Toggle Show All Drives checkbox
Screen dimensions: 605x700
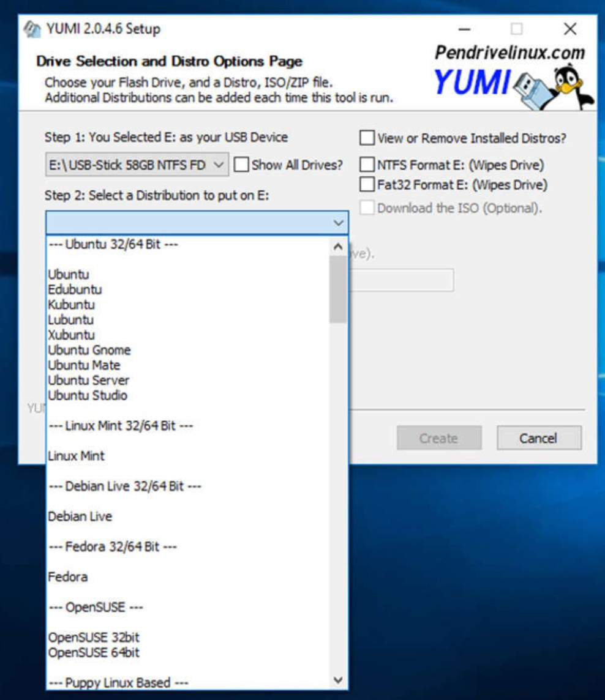click(x=241, y=165)
